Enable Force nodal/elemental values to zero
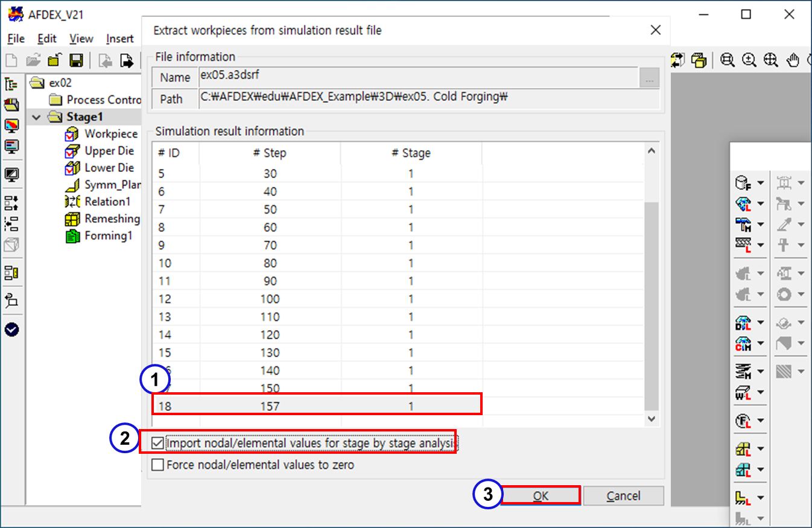812x528 pixels. pyautogui.click(x=158, y=465)
